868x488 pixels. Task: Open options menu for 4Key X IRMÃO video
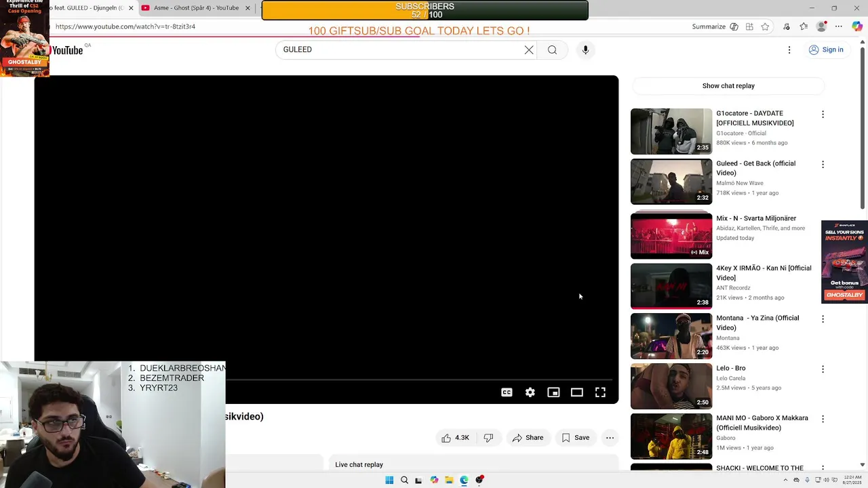click(x=823, y=269)
